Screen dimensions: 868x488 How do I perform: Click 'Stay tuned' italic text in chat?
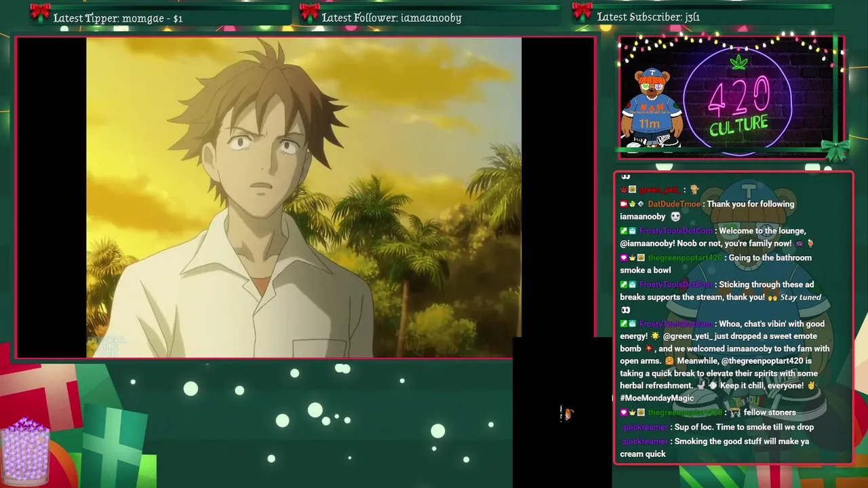click(800, 298)
